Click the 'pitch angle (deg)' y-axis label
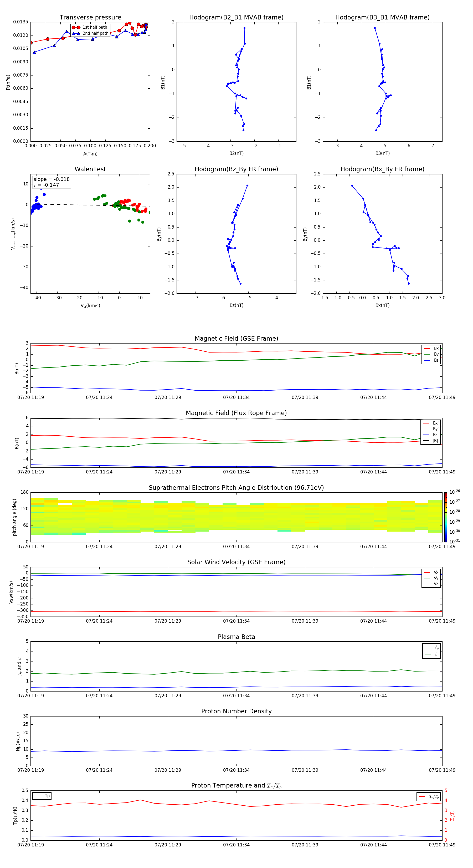The width and height of the screenshot is (473, 868). pyautogui.click(x=15, y=517)
